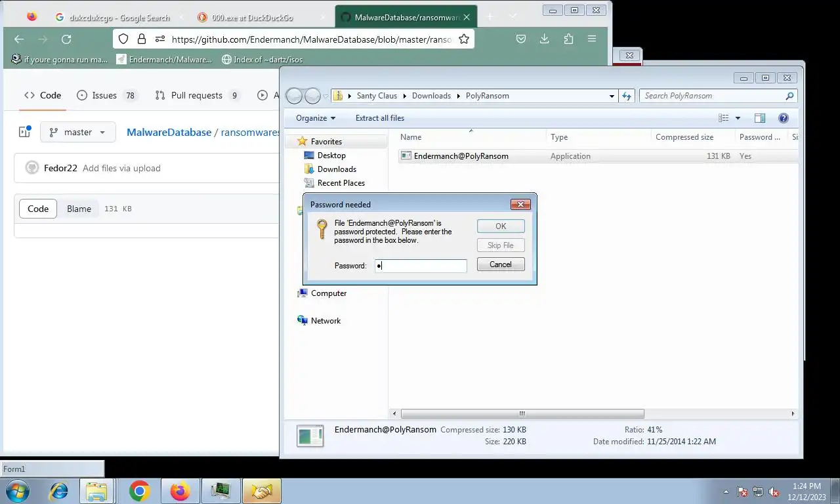Launch Internet Explorer from taskbar
840x504 pixels.
[58, 491]
